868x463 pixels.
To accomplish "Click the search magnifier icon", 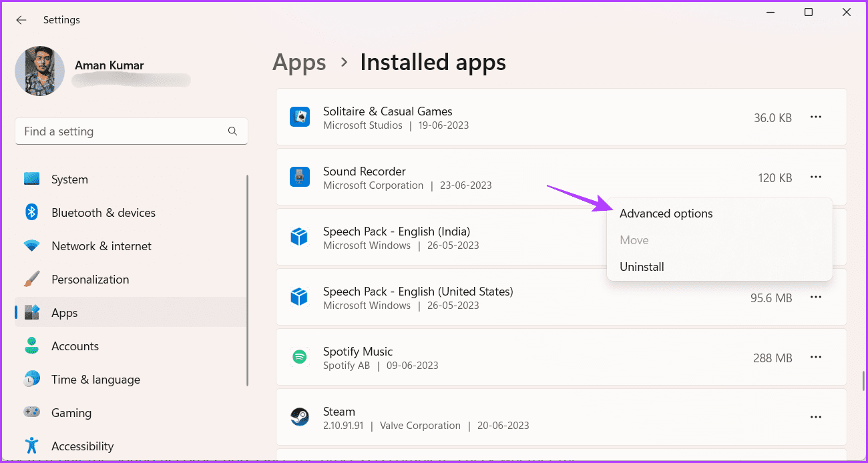I will coord(232,131).
